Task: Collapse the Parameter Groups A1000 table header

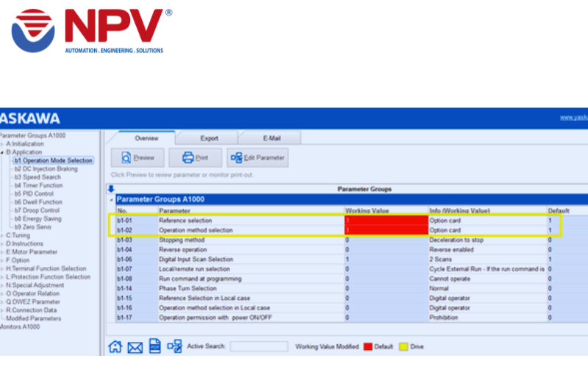Action: tap(112, 199)
